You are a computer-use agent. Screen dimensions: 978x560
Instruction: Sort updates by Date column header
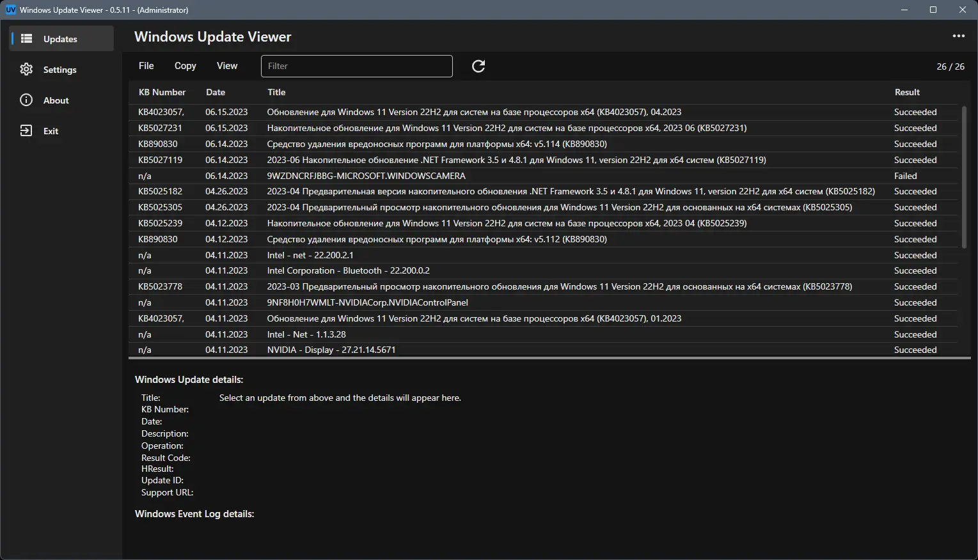(x=216, y=92)
